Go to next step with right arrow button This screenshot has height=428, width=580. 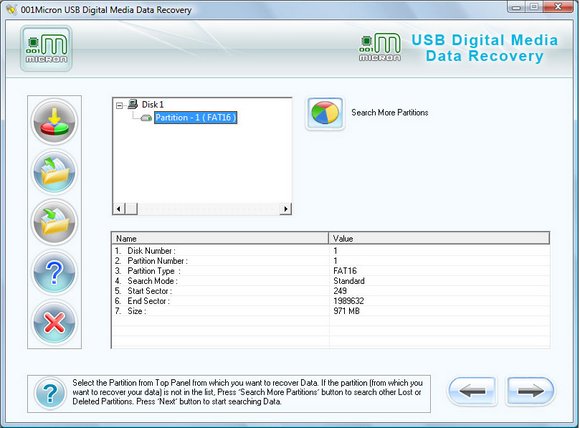[530, 391]
